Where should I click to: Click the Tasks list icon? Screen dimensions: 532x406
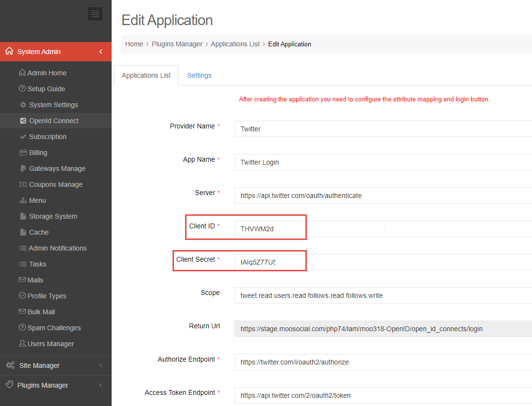[23, 264]
